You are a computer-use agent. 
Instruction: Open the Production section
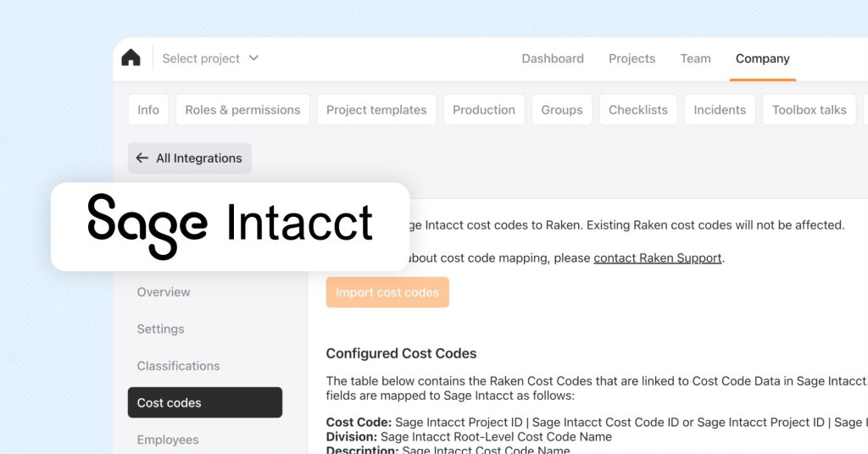[x=483, y=110]
